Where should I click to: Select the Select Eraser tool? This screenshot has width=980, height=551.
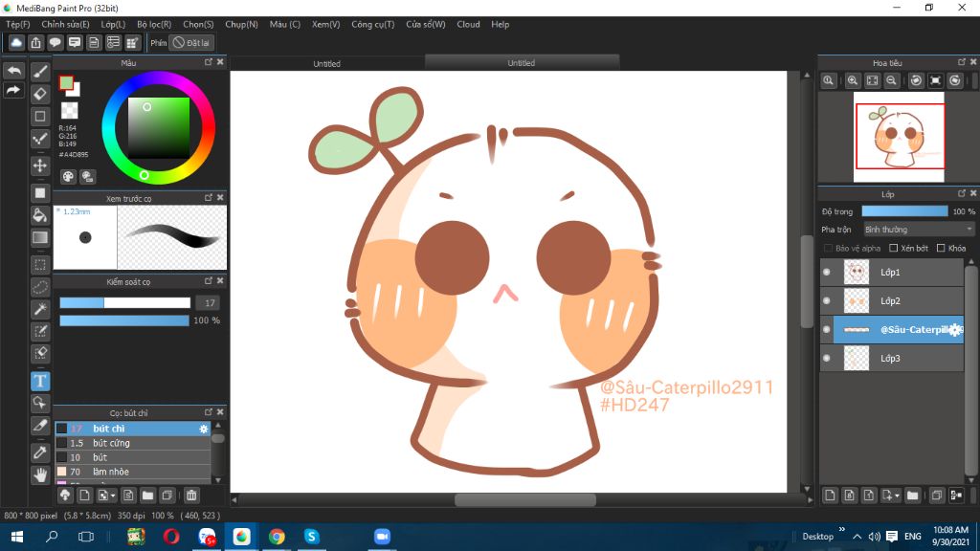(x=40, y=353)
